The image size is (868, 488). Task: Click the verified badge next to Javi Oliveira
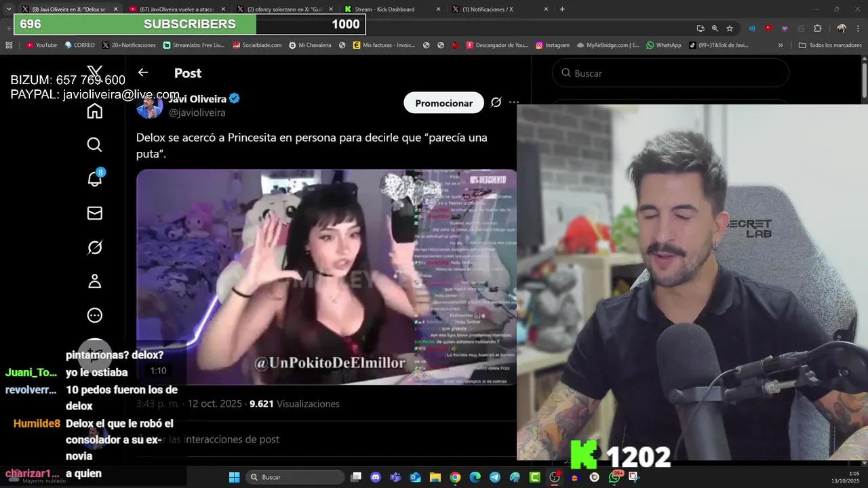(235, 98)
